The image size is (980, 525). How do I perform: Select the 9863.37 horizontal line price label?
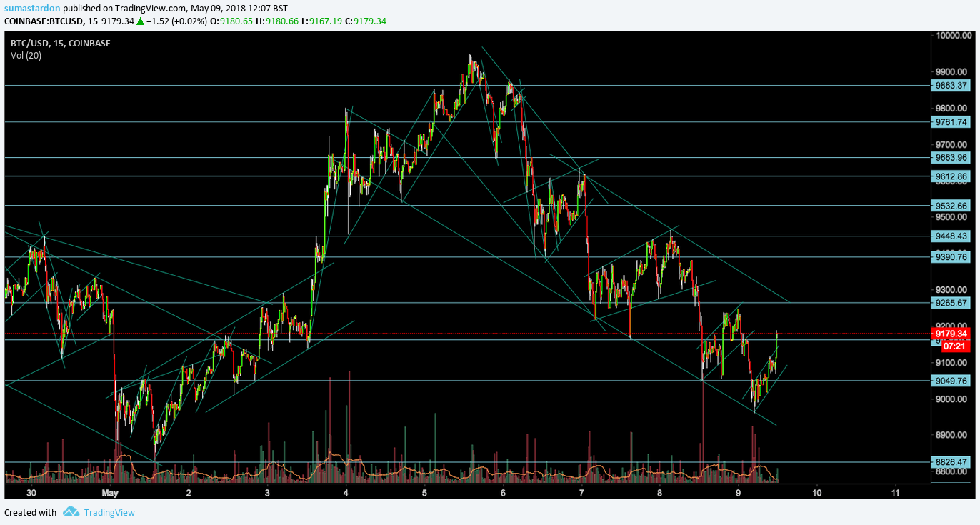951,86
